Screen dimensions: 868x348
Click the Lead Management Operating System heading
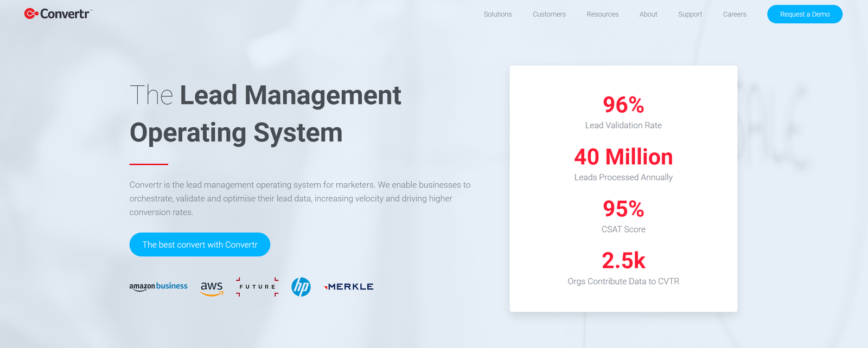(x=265, y=114)
